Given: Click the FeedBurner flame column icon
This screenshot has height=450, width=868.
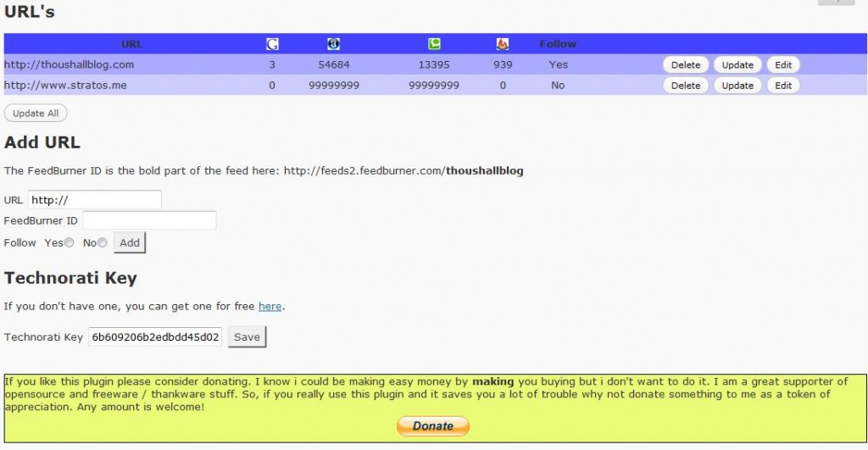Looking at the screenshot, I should pyautogui.click(x=502, y=44).
